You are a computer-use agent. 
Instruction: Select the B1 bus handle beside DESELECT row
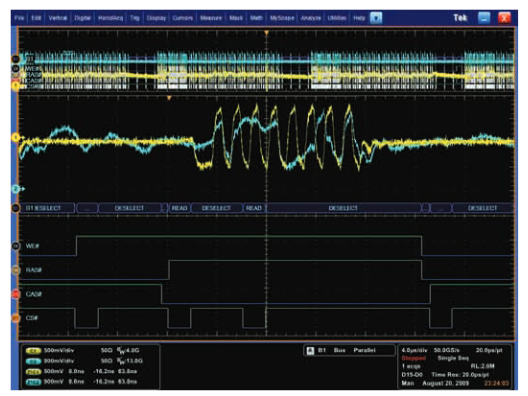click(15, 208)
